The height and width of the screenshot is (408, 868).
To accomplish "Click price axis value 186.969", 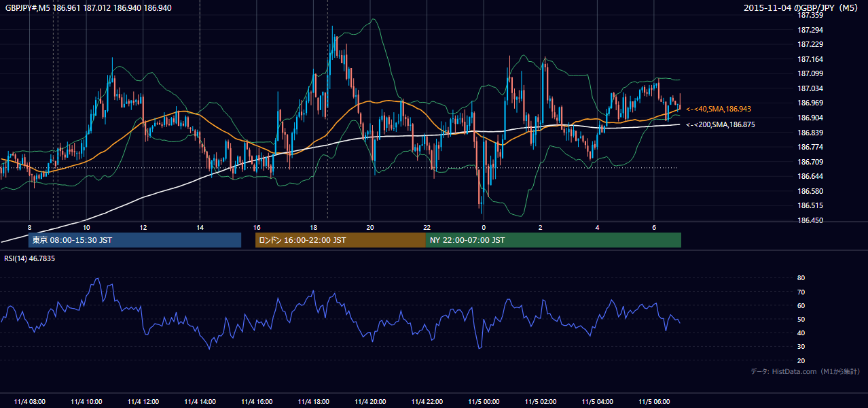I will click(x=809, y=103).
